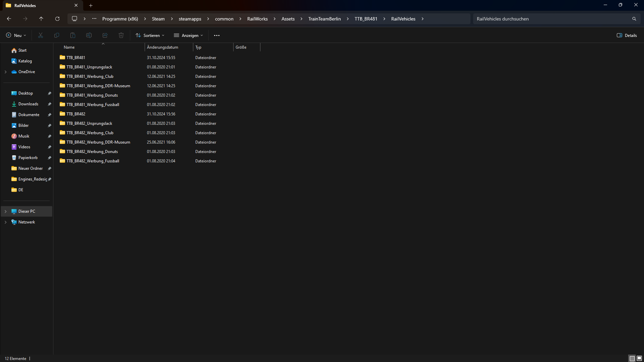Open the three-dot more options menu
Image resolution: width=644 pixels, height=362 pixels.
click(217, 35)
